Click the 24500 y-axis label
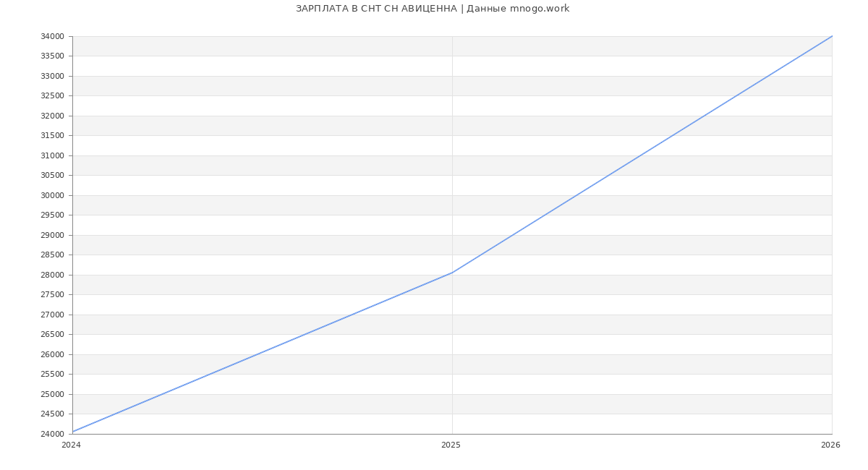Screen dimensions: 868x470 [x=52, y=414]
